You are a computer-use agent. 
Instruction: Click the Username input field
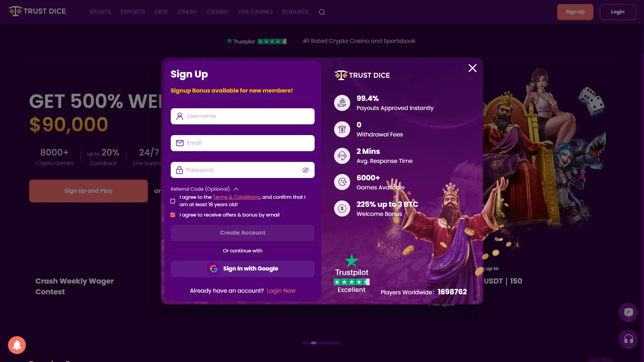coord(243,116)
